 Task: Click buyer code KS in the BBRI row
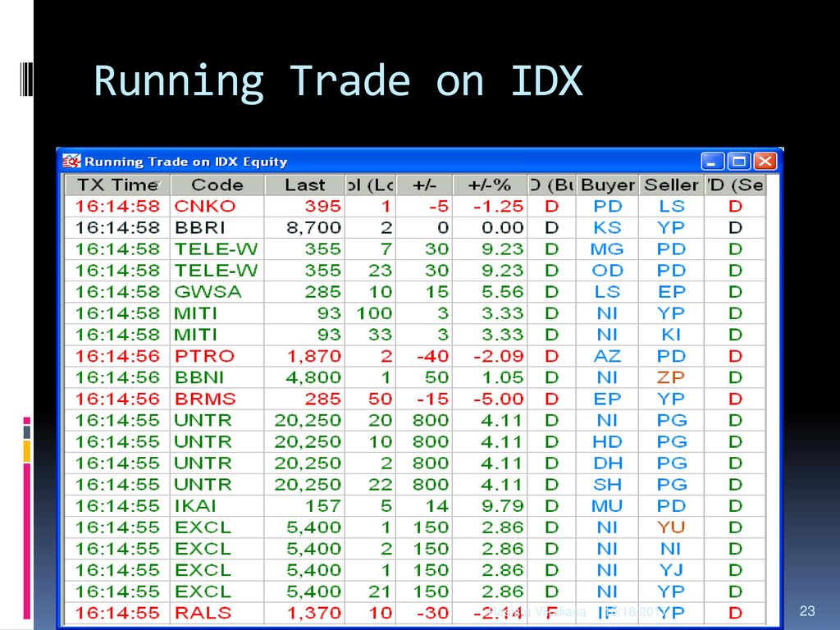(x=608, y=228)
